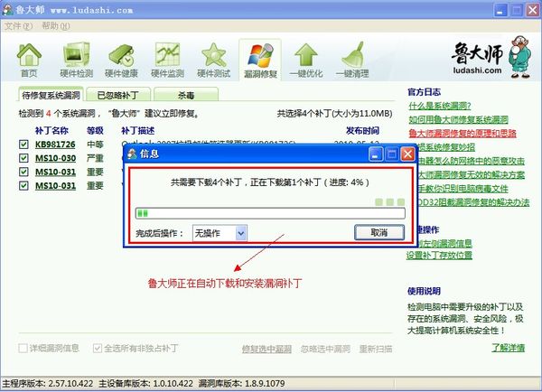Click the 了解详情 link
Image resolution: width=542 pixels, height=392 pixels.
508,348
